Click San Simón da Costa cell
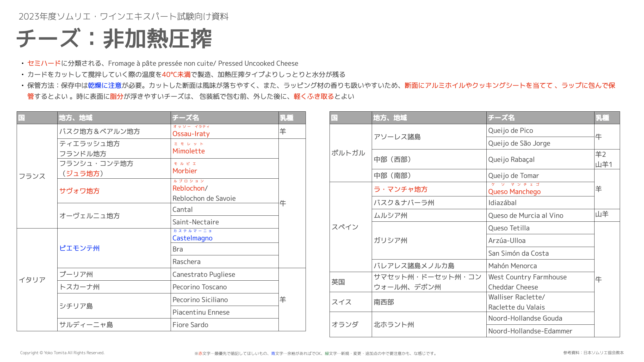The height and width of the screenshot is (362, 644). click(540, 253)
